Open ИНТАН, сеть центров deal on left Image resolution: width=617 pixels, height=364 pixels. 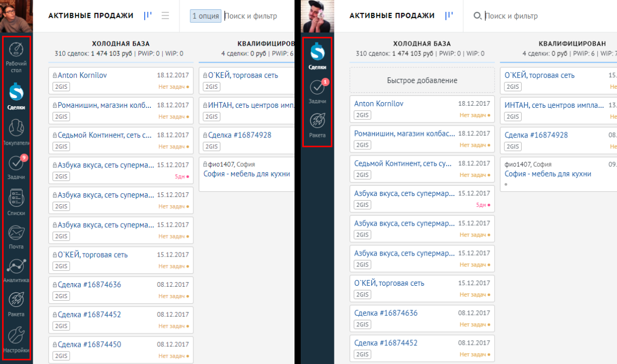tap(251, 105)
